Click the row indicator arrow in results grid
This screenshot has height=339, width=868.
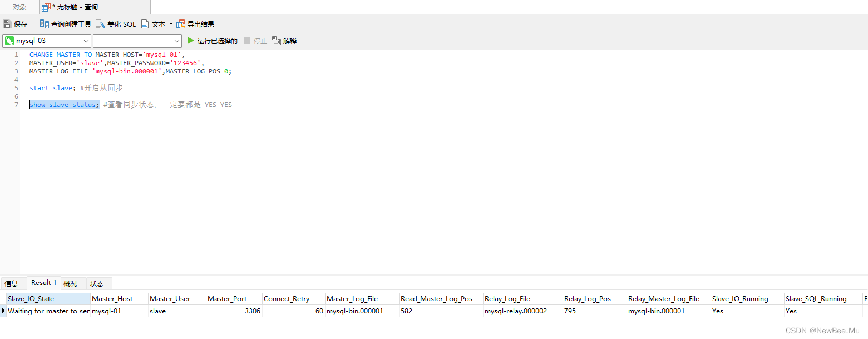coord(3,311)
